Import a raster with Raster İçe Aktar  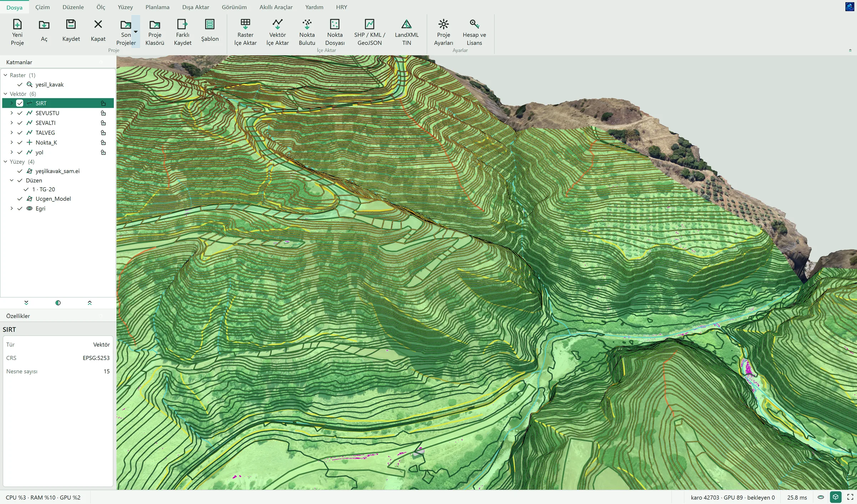click(245, 32)
